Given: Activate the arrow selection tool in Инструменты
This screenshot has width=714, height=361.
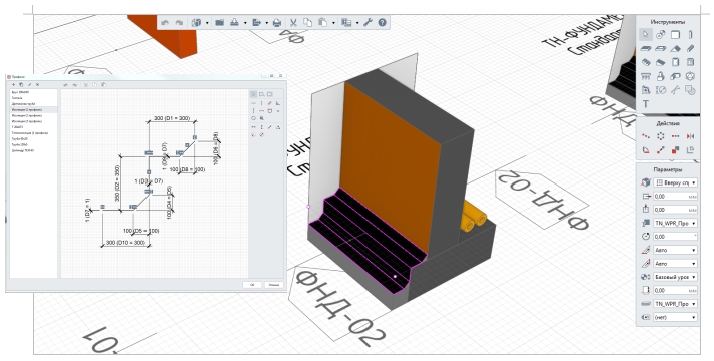Looking at the screenshot, I should [646, 35].
